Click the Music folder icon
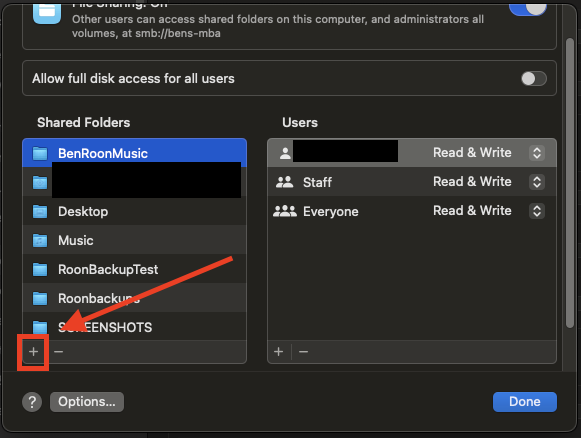 (x=40, y=240)
